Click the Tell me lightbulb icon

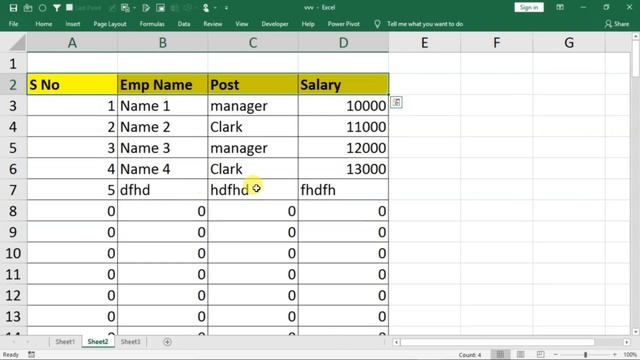tap(377, 24)
